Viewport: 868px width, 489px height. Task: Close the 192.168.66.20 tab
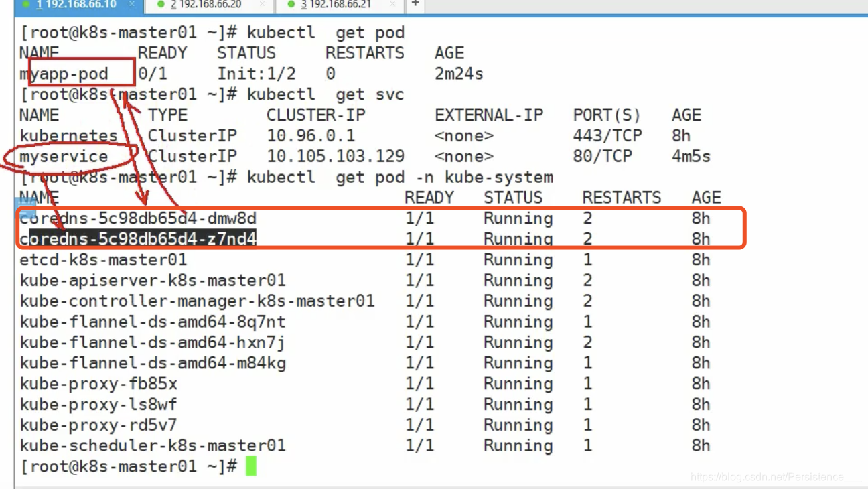tap(262, 4)
